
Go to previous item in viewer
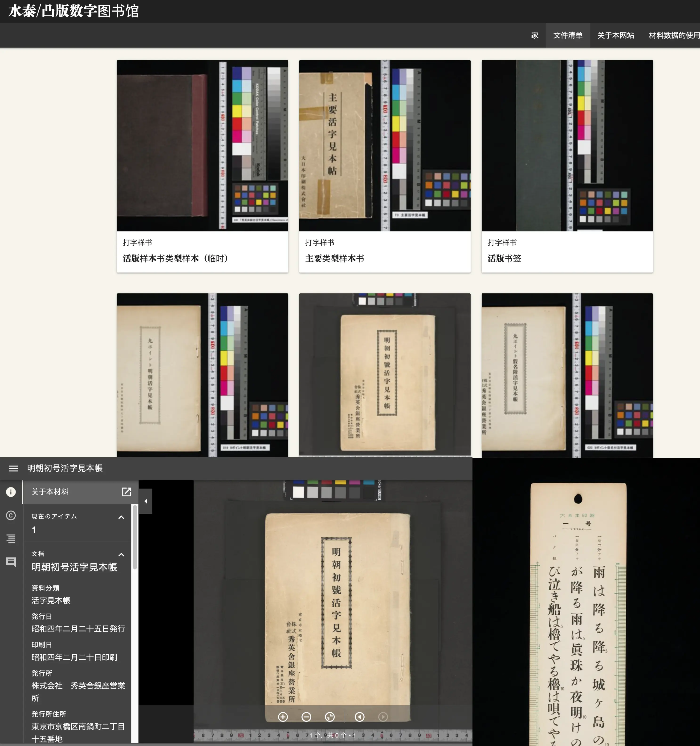point(359,717)
